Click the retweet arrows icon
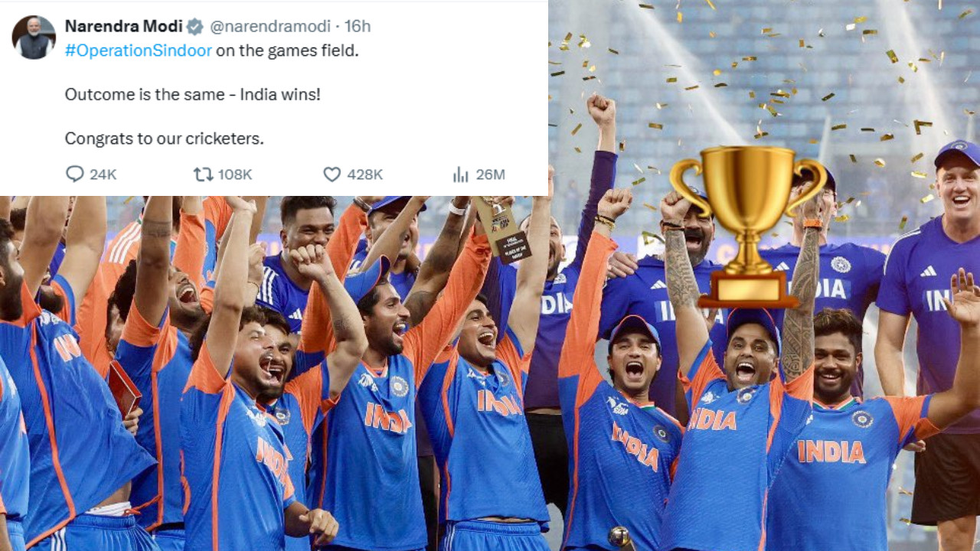Screen dimensions: 980x551 point(202,174)
